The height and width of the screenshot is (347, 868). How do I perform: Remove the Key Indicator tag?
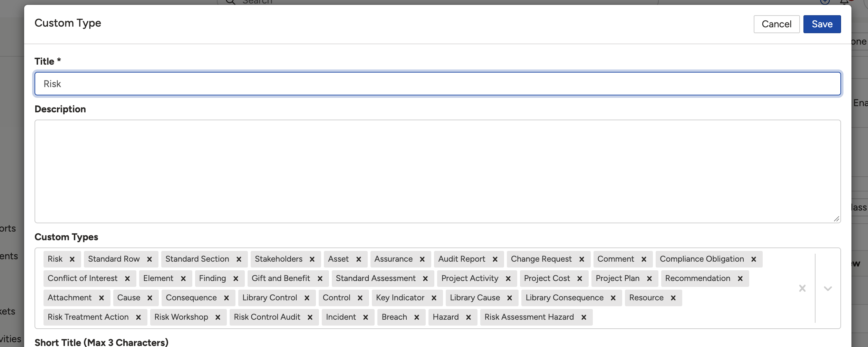pyautogui.click(x=434, y=298)
